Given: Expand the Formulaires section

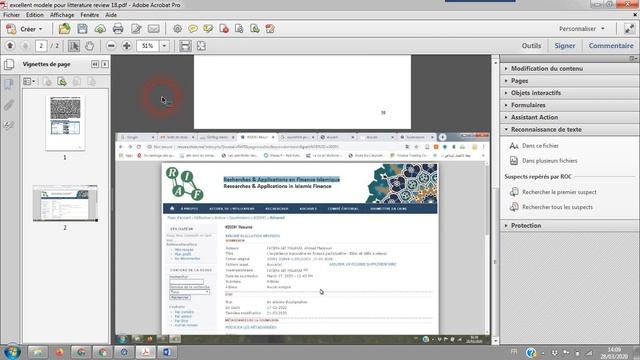Looking at the screenshot, I should [569, 105].
